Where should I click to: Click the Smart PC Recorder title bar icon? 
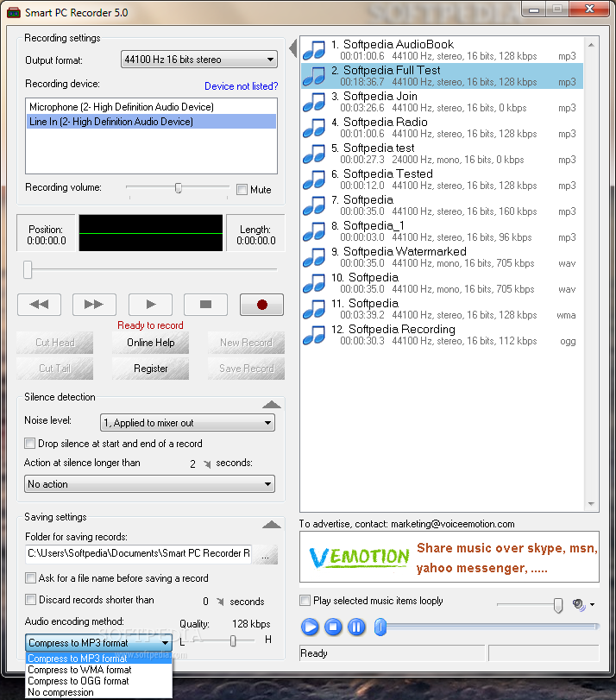tap(14, 12)
